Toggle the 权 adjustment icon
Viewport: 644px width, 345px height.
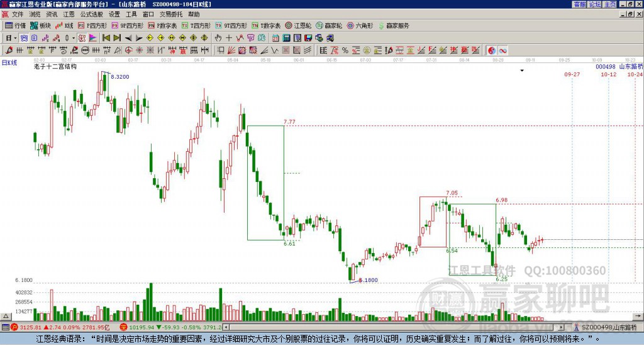click(82, 38)
